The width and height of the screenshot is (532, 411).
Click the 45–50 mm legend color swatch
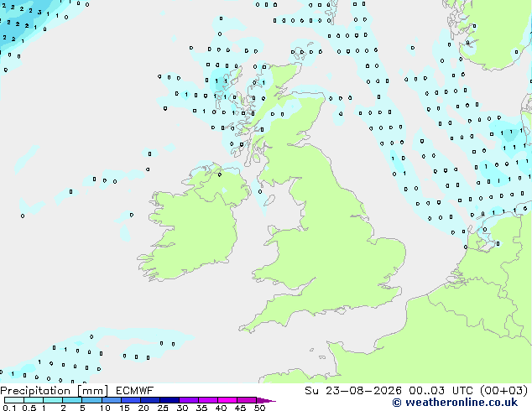(x=247, y=400)
